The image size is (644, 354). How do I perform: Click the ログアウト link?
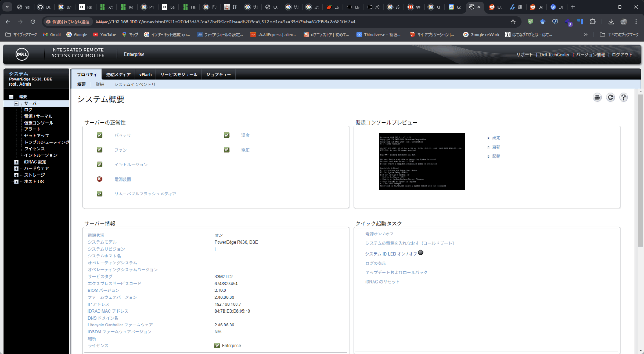click(622, 55)
